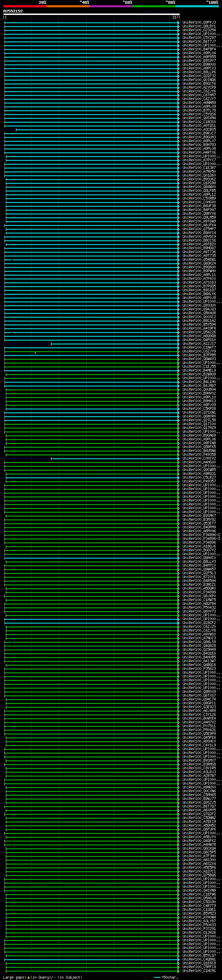Select the UniRef100_A2YCP9 hit
The width and height of the screenshot is (222, 980).
199,88
